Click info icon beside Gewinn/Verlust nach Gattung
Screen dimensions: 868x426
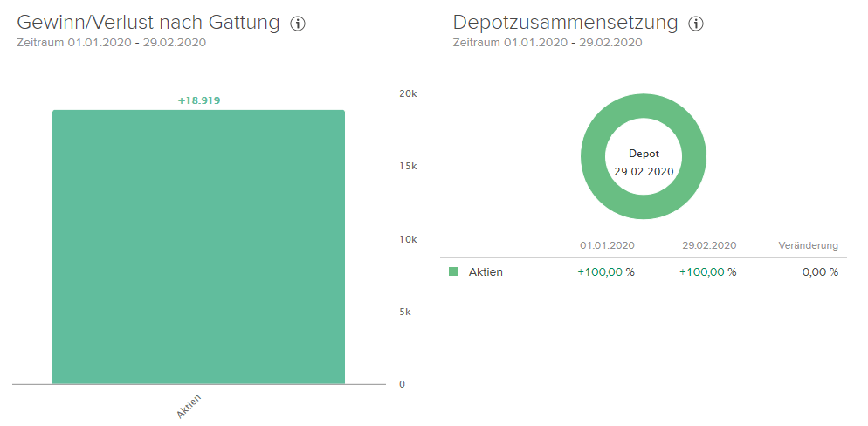coord(298,24)
